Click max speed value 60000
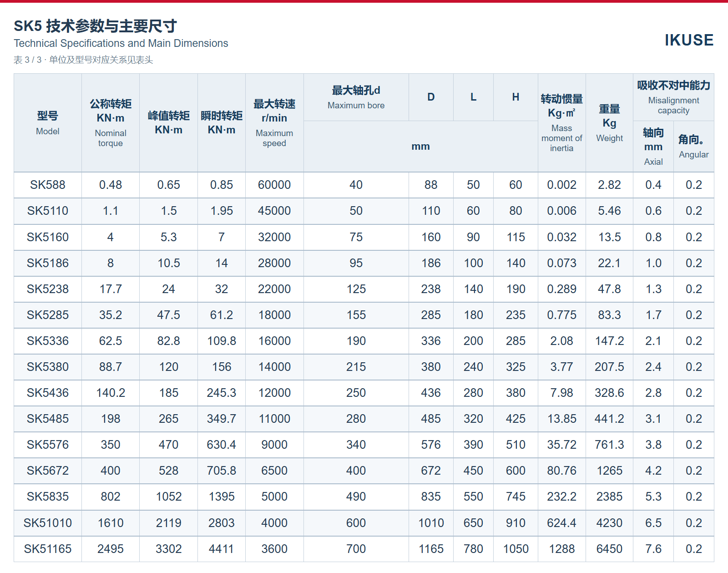Screen dimensions: 728x573 [x=274, y=185]
